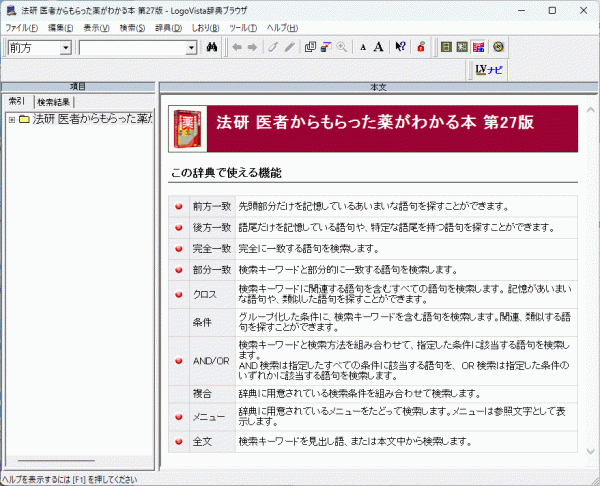
Task: Click the magnifier zoom icon
Action: pyautogui.click(x=341, y=47)
